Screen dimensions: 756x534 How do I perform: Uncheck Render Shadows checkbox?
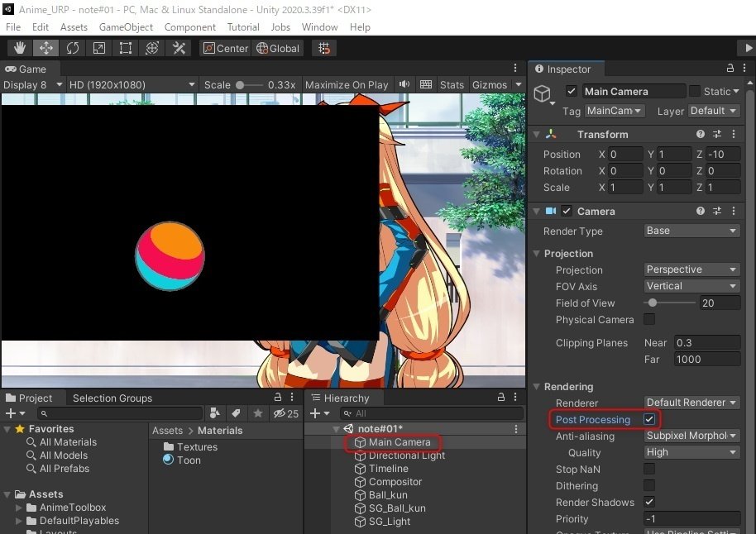coord(649,502)
